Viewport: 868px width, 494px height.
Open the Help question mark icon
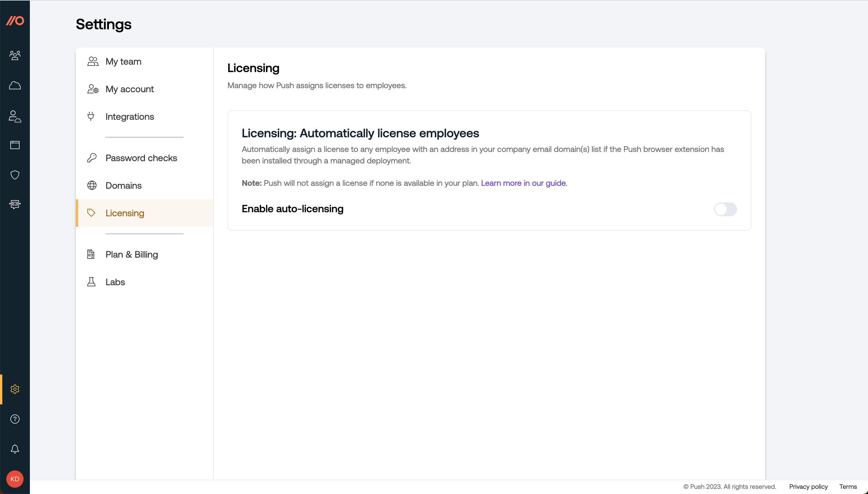15,419
